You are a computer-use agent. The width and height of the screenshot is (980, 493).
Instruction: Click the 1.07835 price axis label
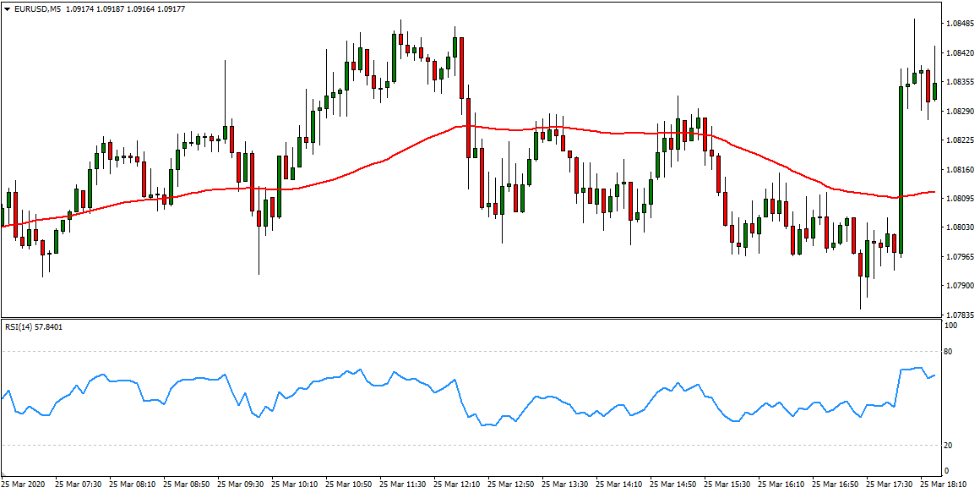click(960, 315)
